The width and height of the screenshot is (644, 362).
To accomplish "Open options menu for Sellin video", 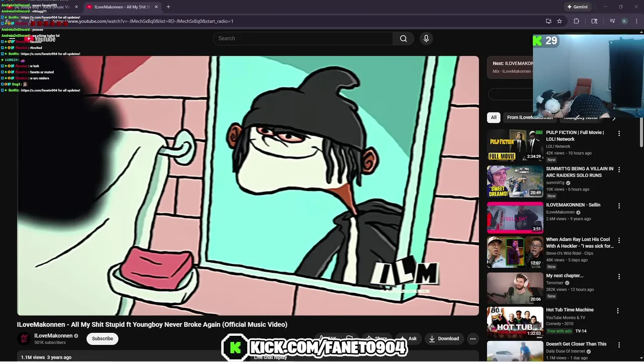I will [x=619, y=206].
